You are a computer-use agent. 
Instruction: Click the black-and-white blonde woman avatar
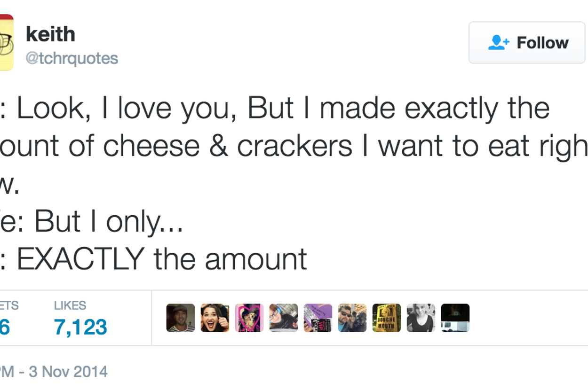[421, 318]
